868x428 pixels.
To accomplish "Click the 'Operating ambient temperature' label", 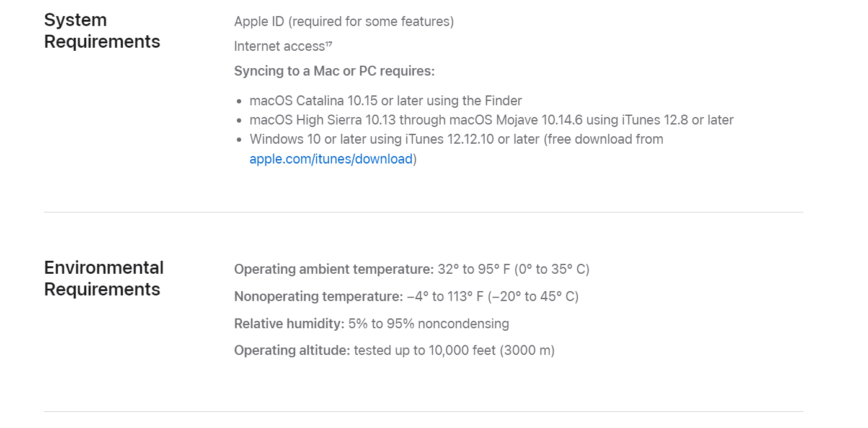I will [334, 269].
